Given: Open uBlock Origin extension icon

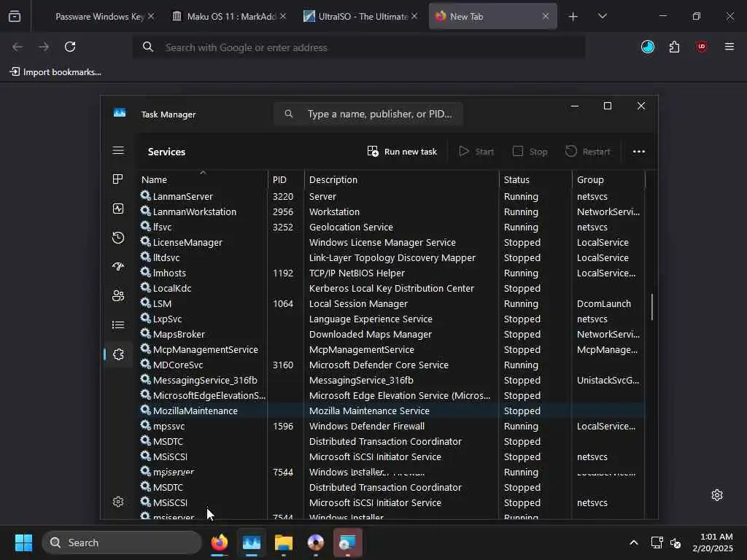Looking at the screenshot, I should tap(701, 47).
